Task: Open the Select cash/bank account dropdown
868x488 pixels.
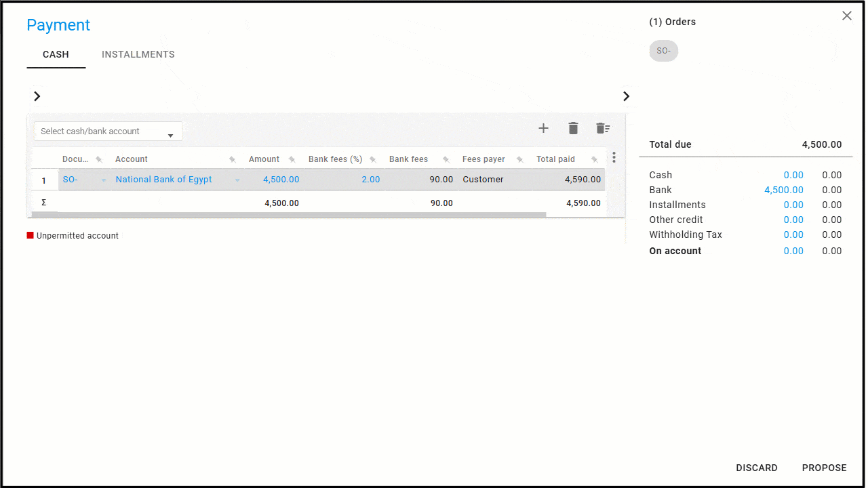Action: click(x=108, y=131)
